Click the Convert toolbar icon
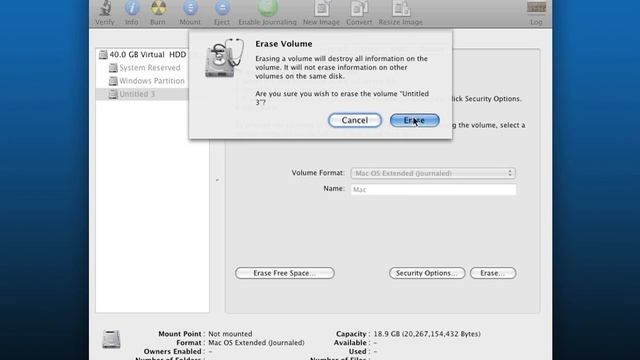 click(x=359, y=13)
